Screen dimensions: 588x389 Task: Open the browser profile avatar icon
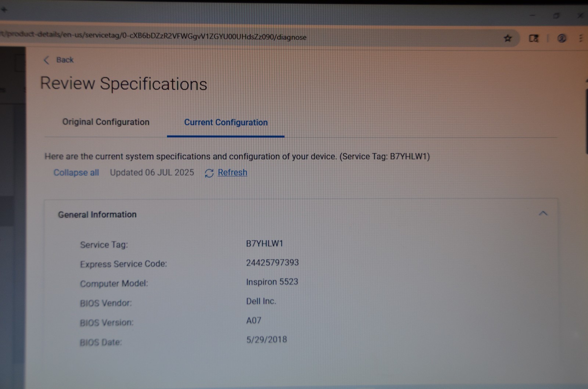(562, 38)
